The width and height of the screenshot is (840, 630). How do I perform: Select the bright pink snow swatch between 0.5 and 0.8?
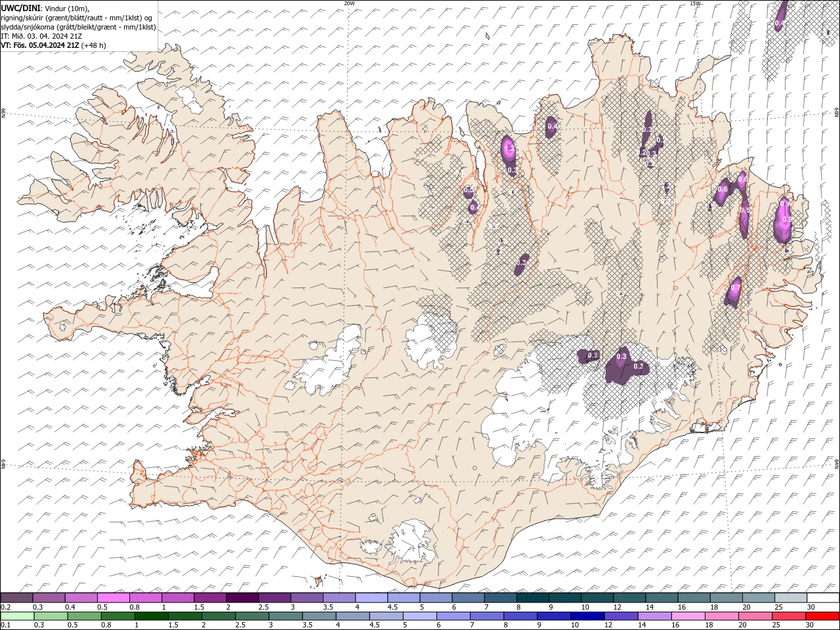point(114,598)
